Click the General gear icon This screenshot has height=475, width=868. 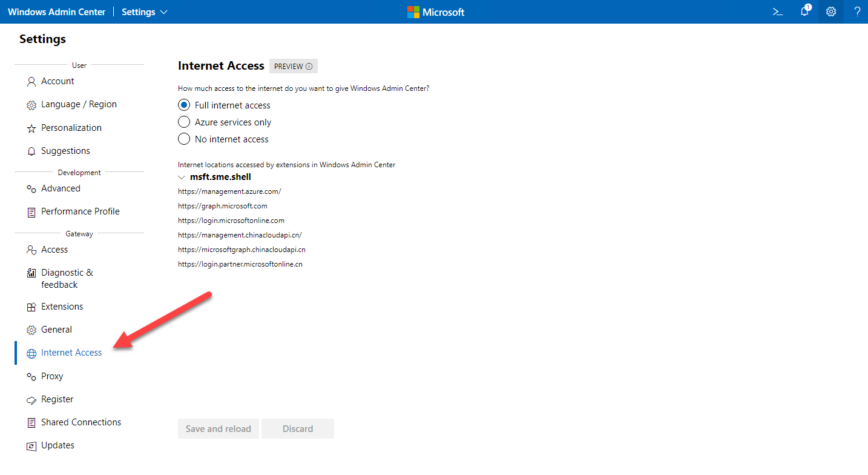tap(31, 330)
